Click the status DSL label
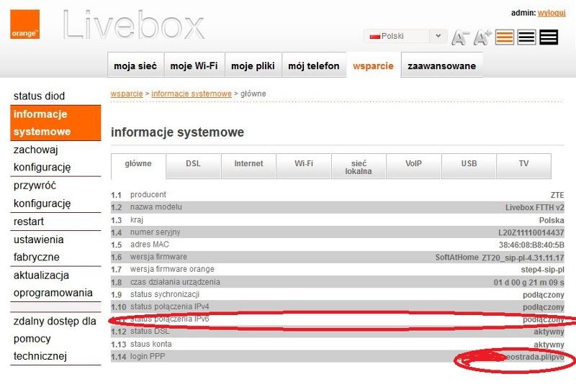This screenshot has height=392, width=576. click(150, 331)
